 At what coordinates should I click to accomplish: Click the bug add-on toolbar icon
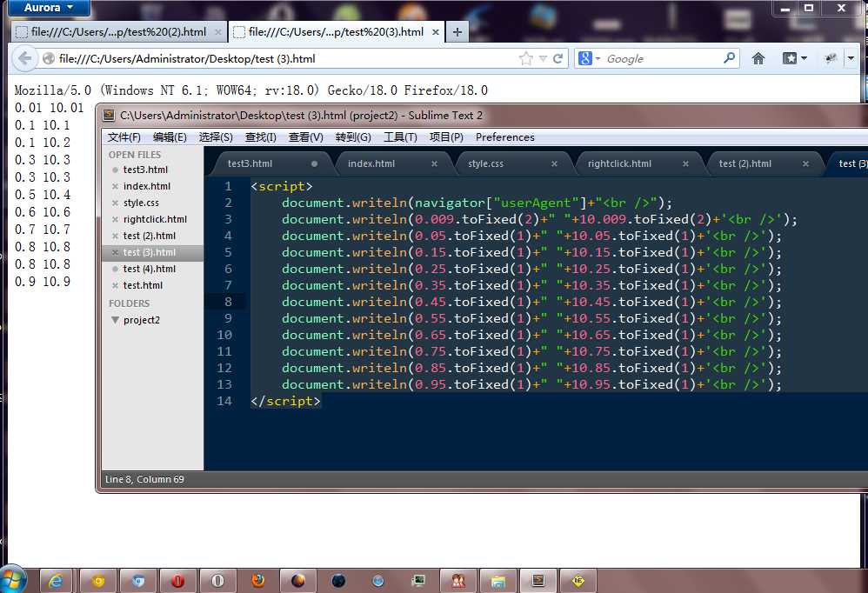(831, 58)
